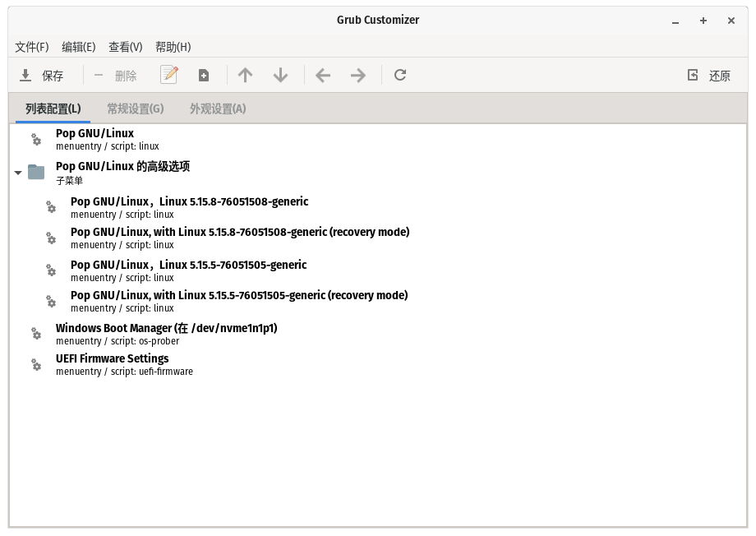Open the Help (帮助) menu

tap(173, 47)
